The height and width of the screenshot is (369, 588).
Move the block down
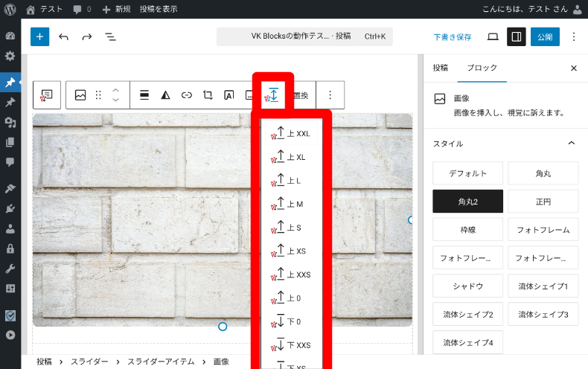(x=115, y=100)
